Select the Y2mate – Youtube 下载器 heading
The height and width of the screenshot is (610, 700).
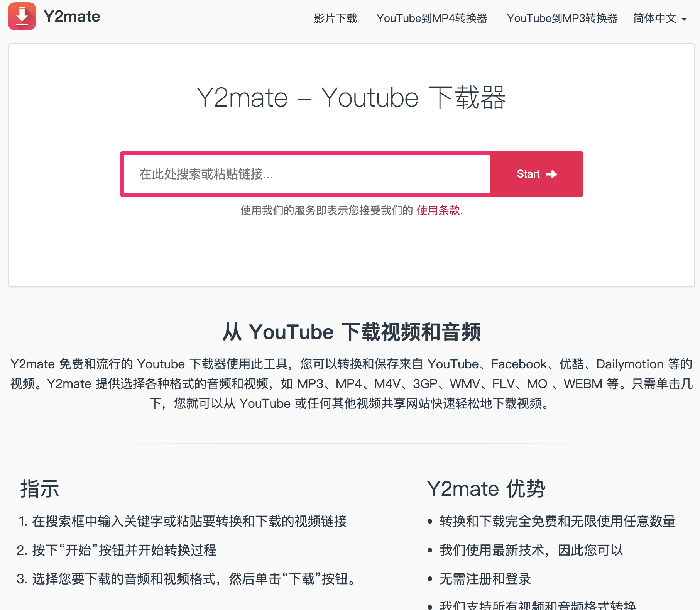351,97
